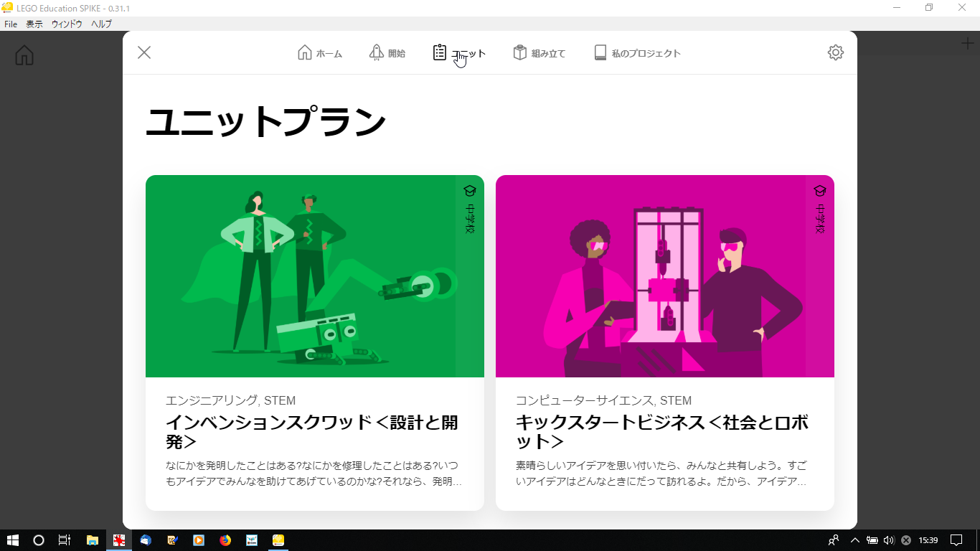Click graduation cap icon on magenta card
The width and height of the screenshot is (980, 551).
820,191
